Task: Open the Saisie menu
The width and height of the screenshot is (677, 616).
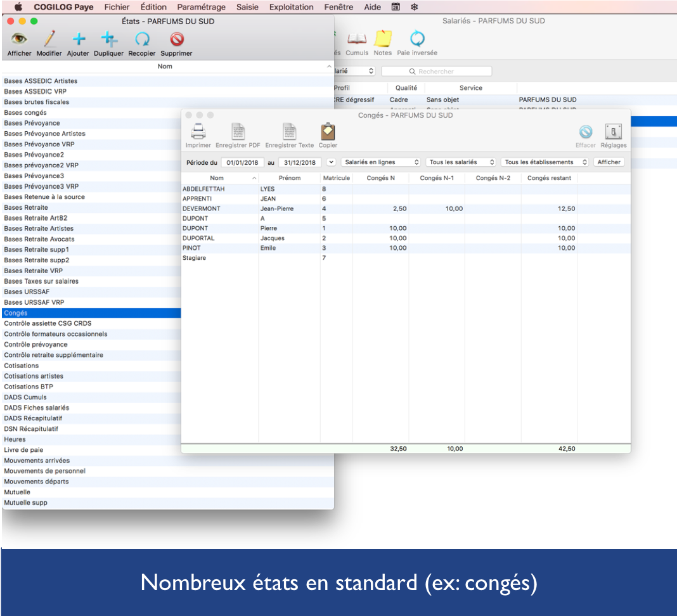Action: (x=247, y=7)
